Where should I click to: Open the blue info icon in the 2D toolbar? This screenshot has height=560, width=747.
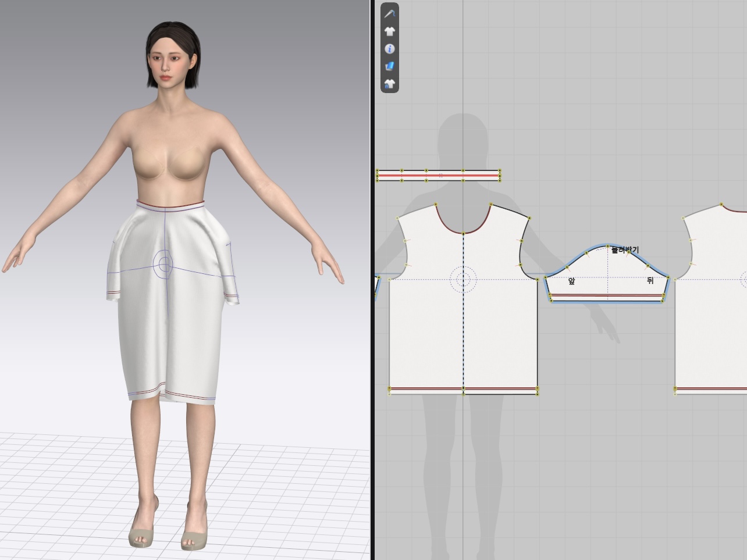(389, 49)
